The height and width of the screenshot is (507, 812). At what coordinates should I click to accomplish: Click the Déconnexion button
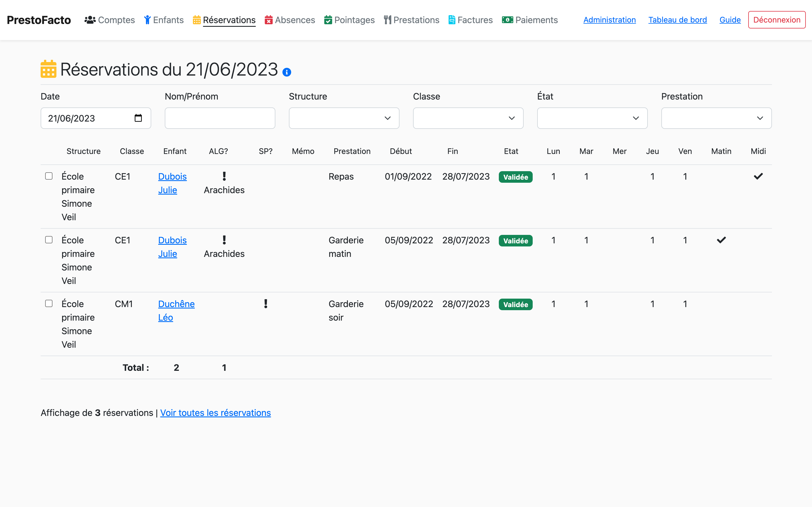pyautogui.click(x=776, y=20)
